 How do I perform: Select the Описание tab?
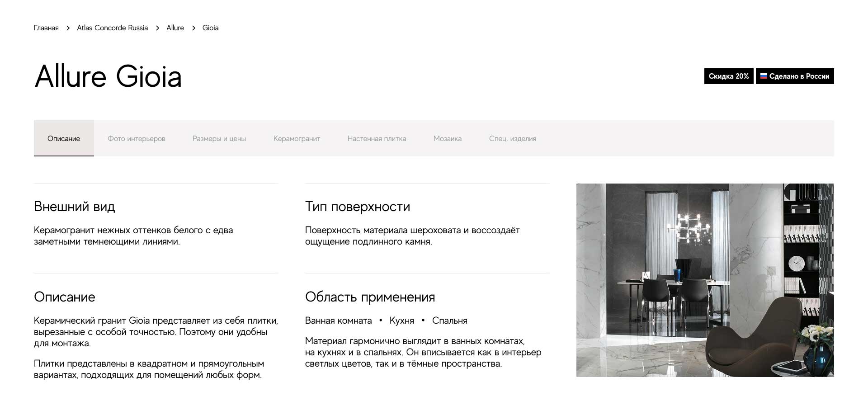pos(64,138)
